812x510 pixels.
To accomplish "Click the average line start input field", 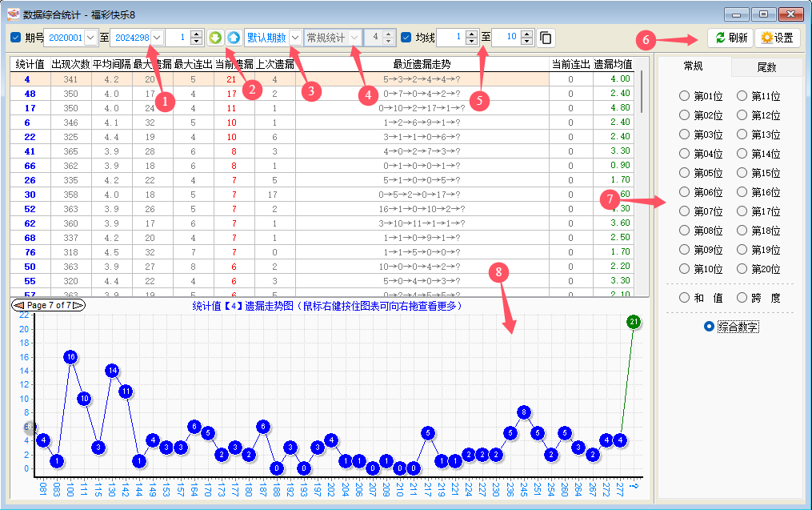I will click(x=451, y=38).
